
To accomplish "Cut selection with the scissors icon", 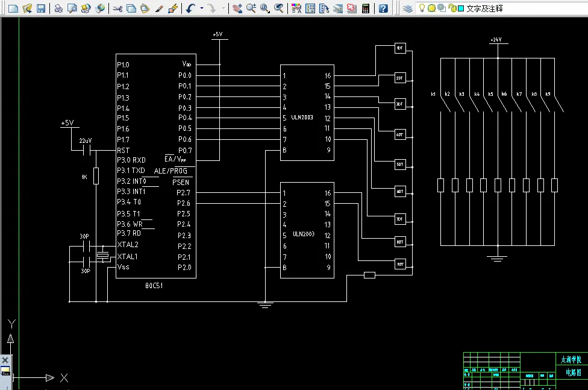I will [117, 8].
